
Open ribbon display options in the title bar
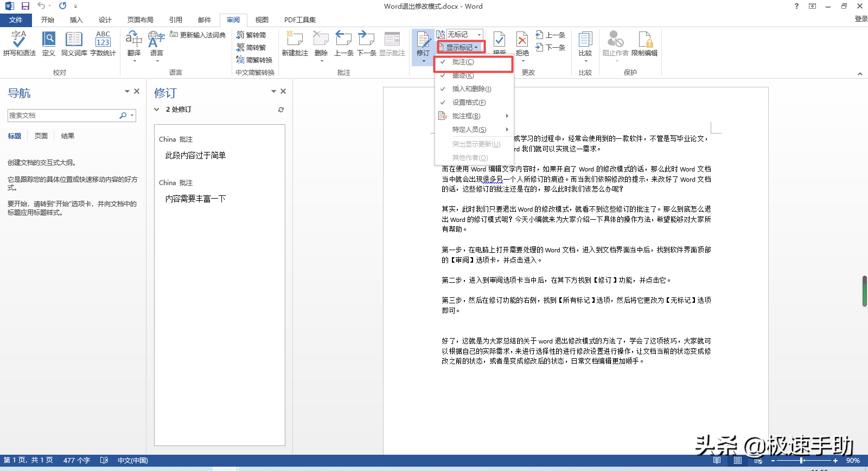coord(812,6)
